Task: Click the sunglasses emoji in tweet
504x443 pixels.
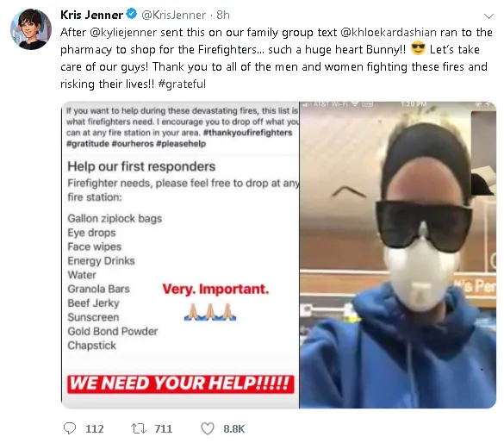Action: (x=418, y=49)
